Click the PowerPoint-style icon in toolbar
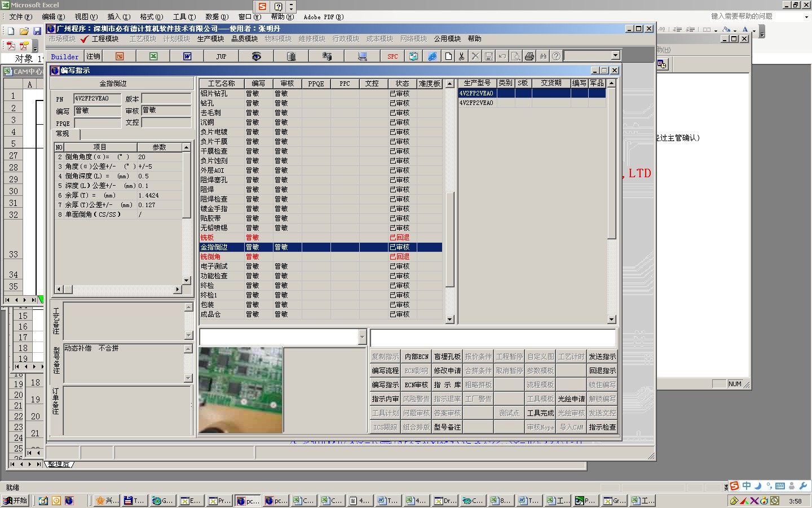This screenshot has width=812, height=508. click(x=120, y=56)
